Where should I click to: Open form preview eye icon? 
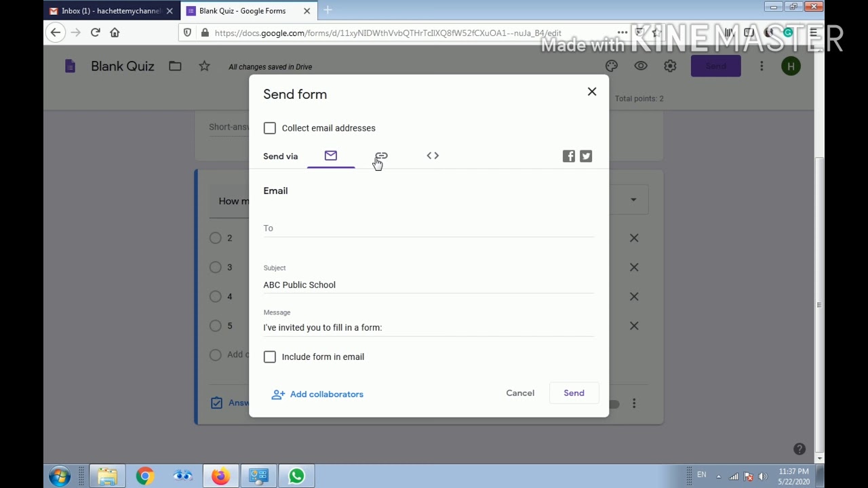point(641,66)
